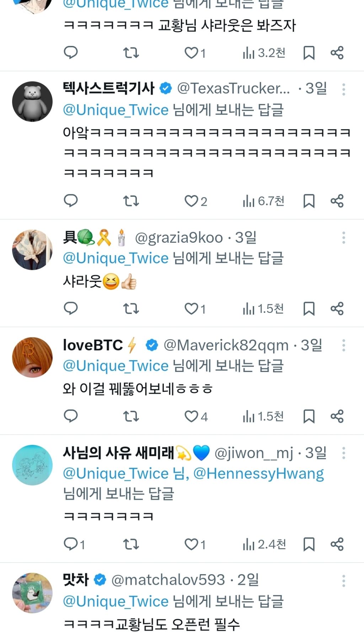Tap the @Unique_Twice mention in loveBTC's reply
Image resolution: width=364 pixels, height=640 pixels.
(116, 366)
